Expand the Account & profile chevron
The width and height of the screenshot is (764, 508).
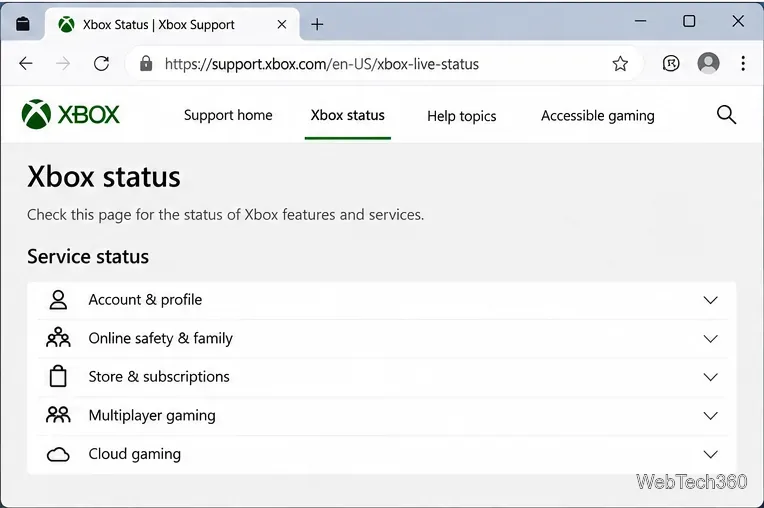click(x=710, y=300)
